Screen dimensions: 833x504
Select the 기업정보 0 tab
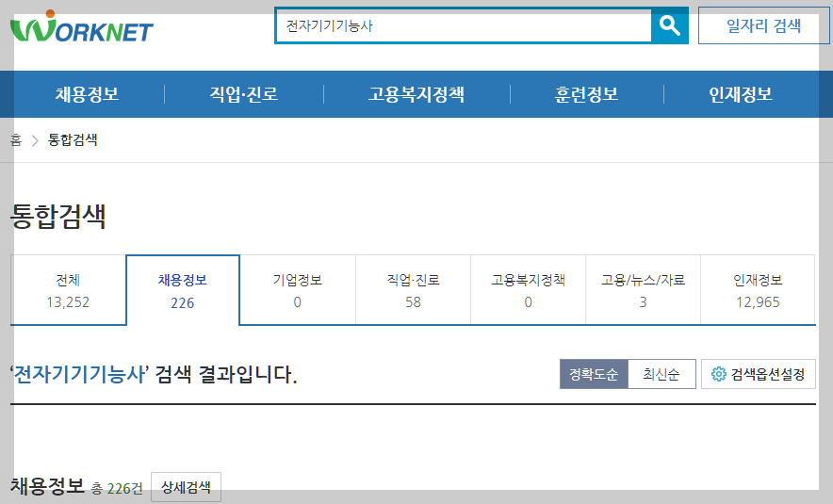(298, 290)
